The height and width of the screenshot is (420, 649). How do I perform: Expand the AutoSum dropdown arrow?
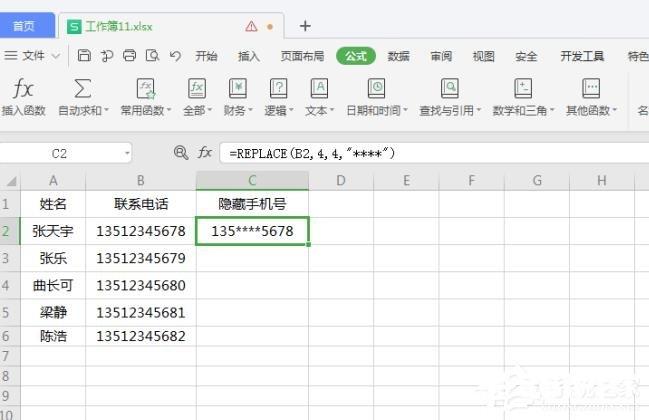tap(106, 110)
